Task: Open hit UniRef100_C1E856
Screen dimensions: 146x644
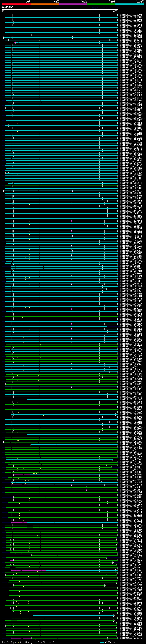Action: [131, 20]
